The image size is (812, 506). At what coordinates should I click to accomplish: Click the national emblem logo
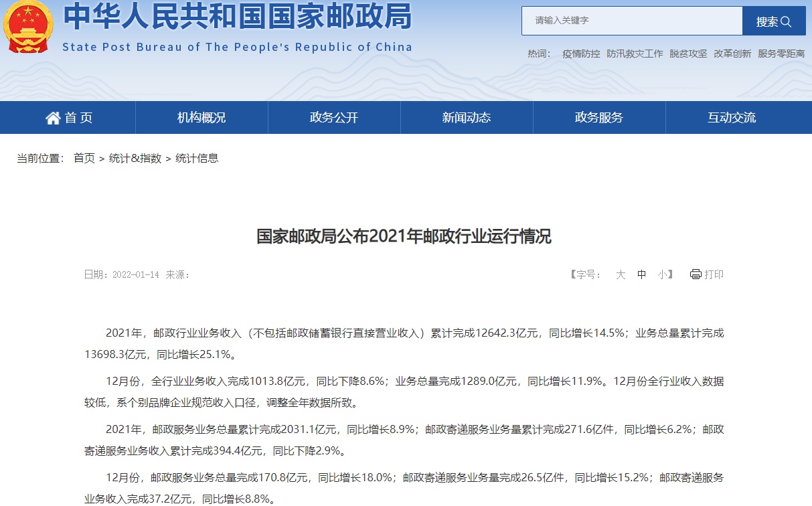point(28,27)
